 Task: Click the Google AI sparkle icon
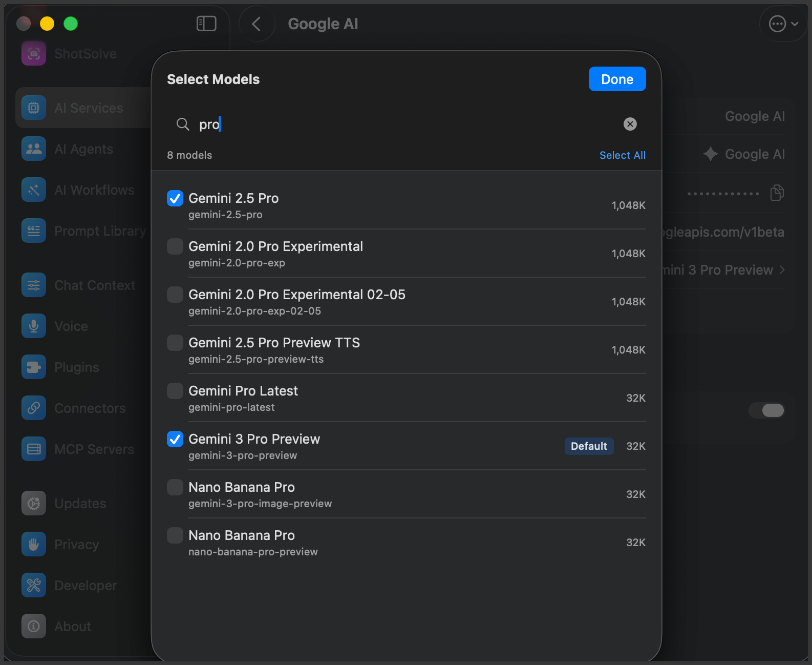pyautogui.click(x=711, y=154)
